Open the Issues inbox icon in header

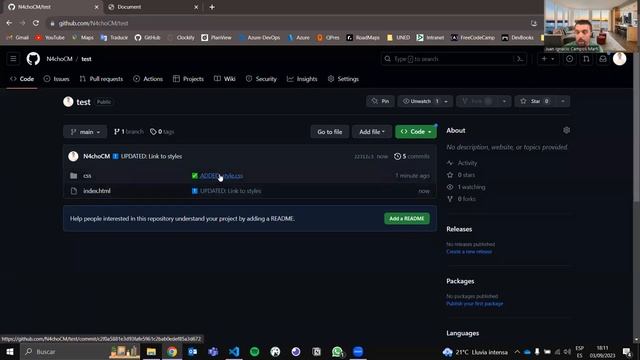coord(569,59)
